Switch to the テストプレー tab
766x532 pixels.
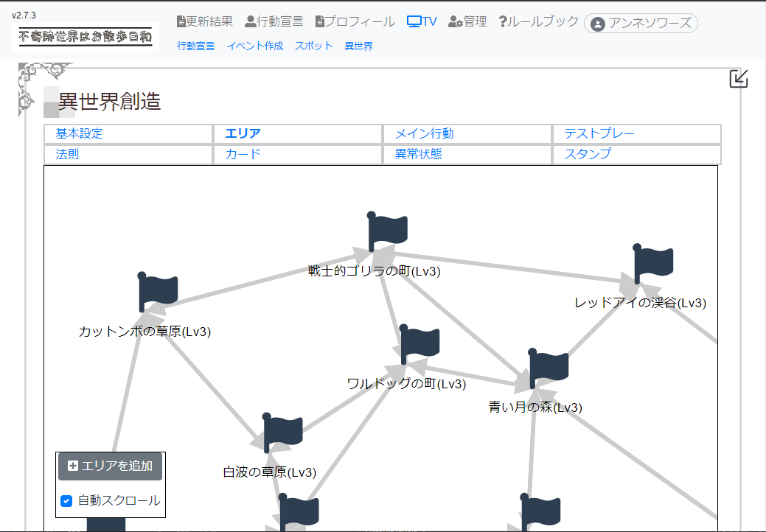click(637, 133)
